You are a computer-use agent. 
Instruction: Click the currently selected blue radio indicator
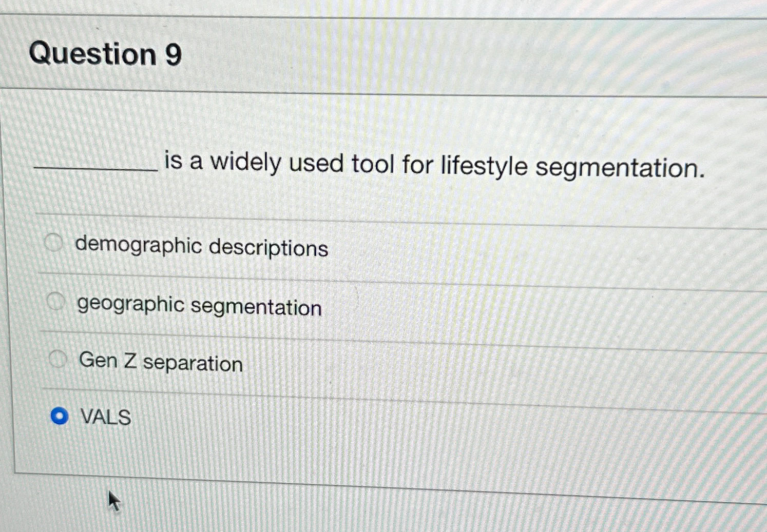60,417
